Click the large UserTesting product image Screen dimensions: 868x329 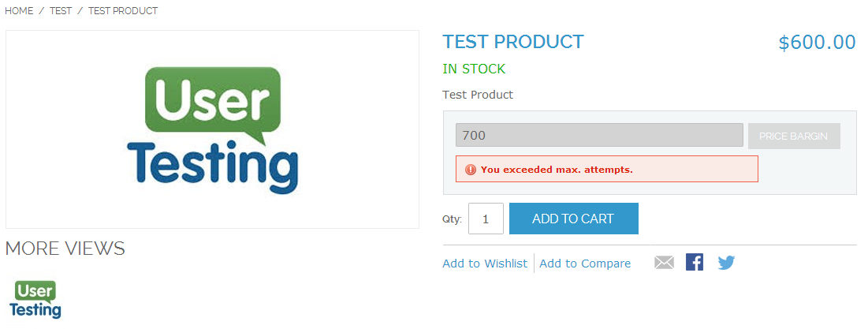pyautogui.click(x=212, y=129)
